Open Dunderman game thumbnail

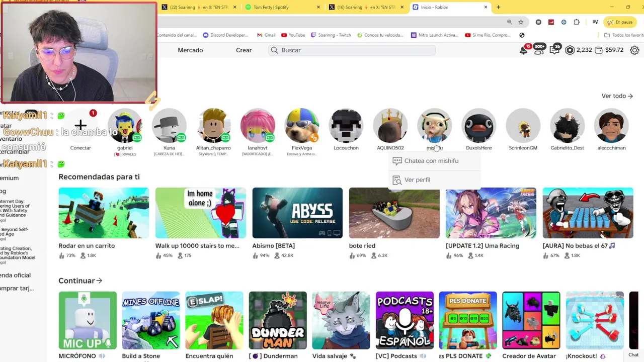pyautogui.click(x=278, y=320)
